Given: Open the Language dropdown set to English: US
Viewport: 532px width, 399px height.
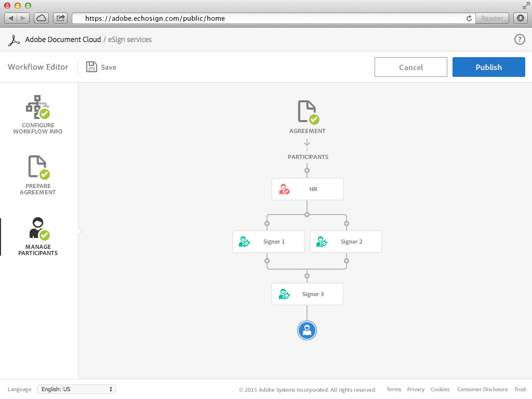Looking at the screenshot, I should click(76, 389).
